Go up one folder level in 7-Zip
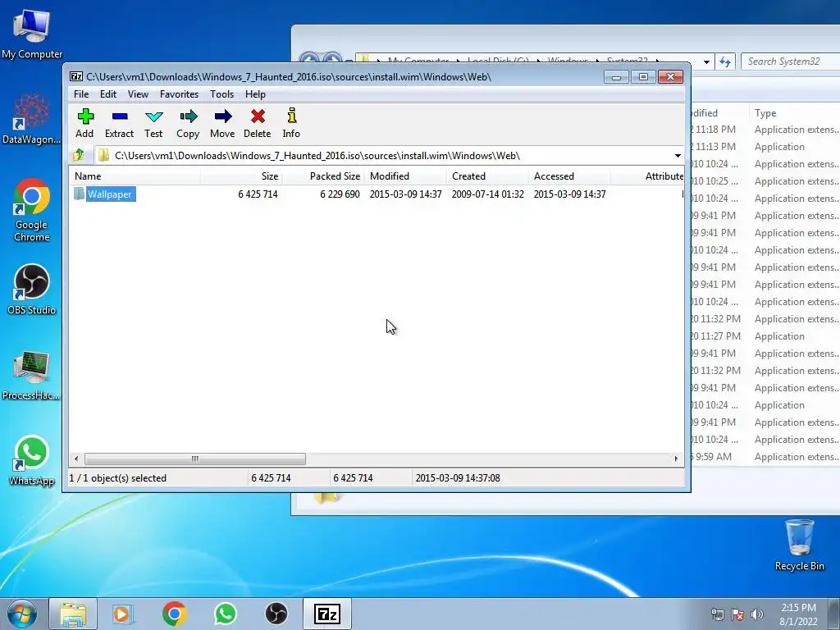This screenshot has height=630, width=840. (x=79, y=155)
